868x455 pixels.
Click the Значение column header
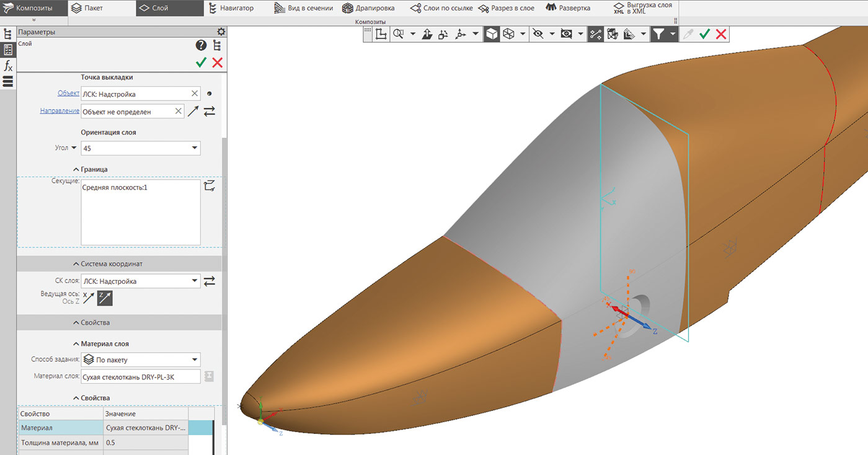(x=146, y=413)
